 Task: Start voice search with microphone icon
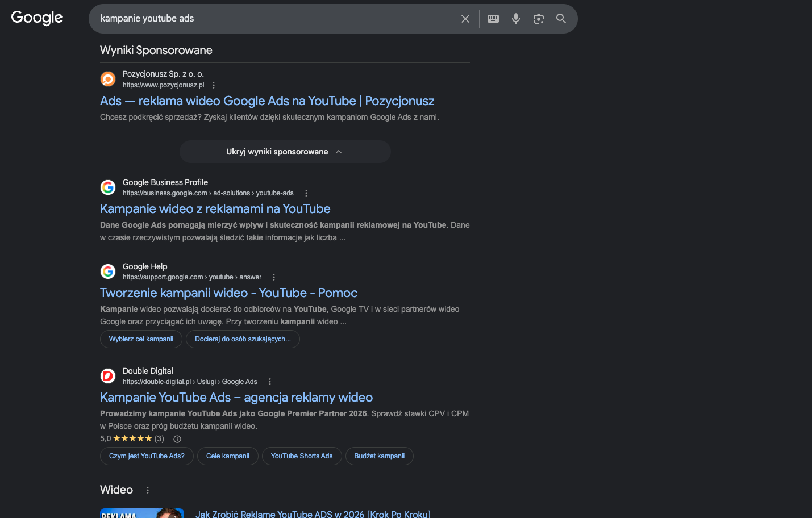pos(516,19)
